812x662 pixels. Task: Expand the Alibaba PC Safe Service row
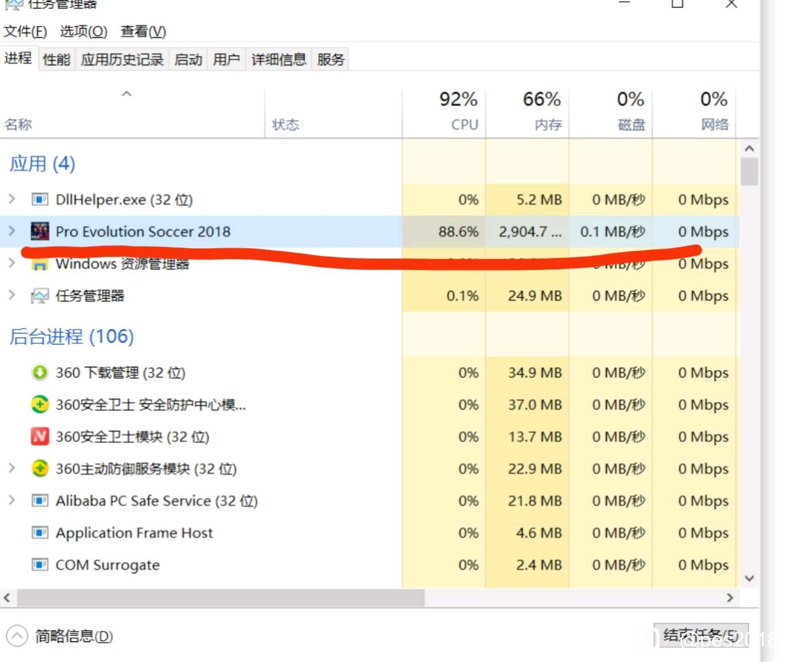coord(11,500)
